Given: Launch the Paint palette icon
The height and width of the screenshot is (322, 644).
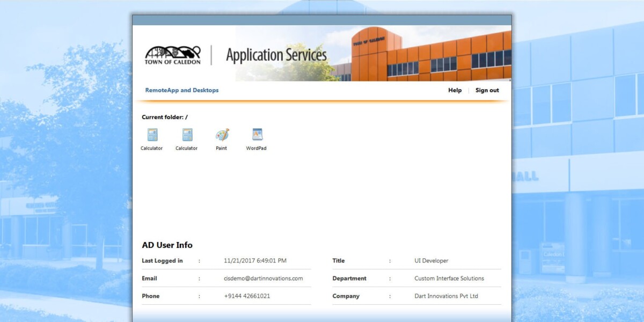Looking at the screenshot, I should 222,135.
